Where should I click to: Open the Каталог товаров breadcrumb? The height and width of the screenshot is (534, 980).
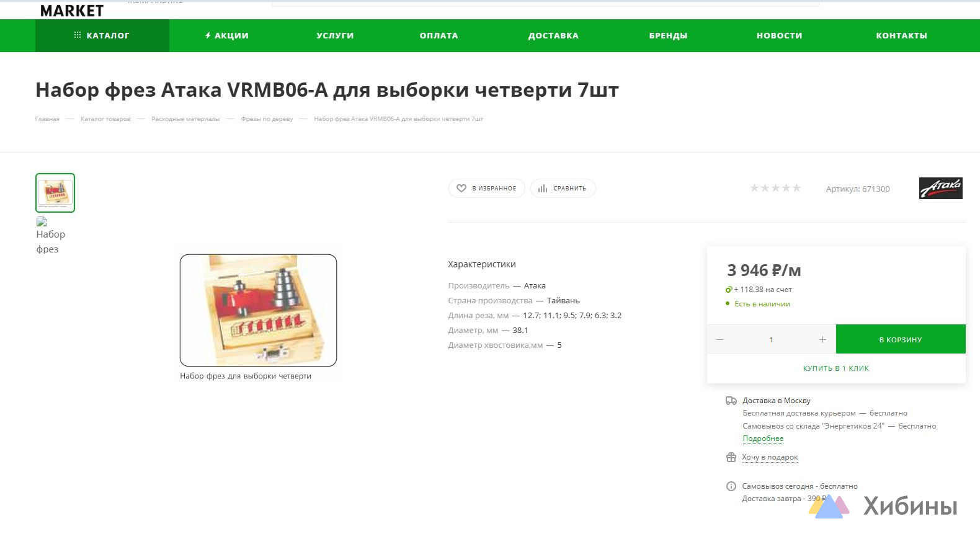click(x=105, y=119)
